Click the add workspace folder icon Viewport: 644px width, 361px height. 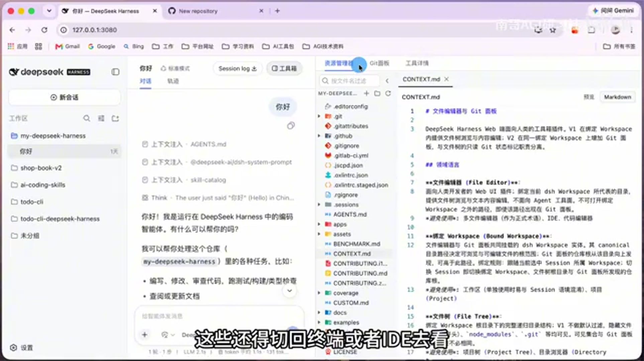pos(115,118)
